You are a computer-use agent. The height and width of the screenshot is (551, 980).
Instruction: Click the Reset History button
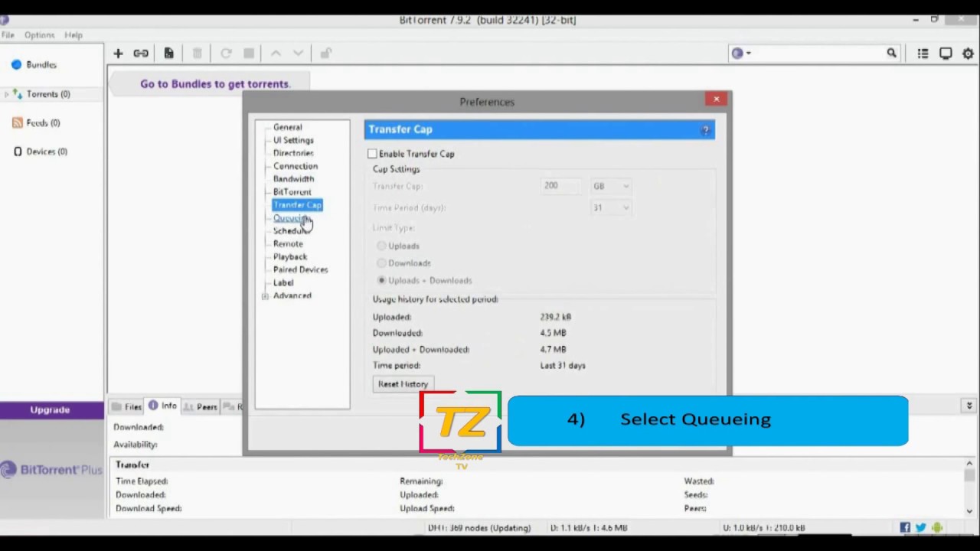(x=403, y=384)
